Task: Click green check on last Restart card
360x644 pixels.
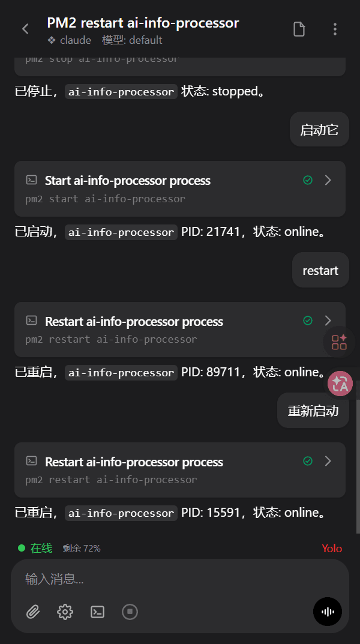Action: point(308,461)
